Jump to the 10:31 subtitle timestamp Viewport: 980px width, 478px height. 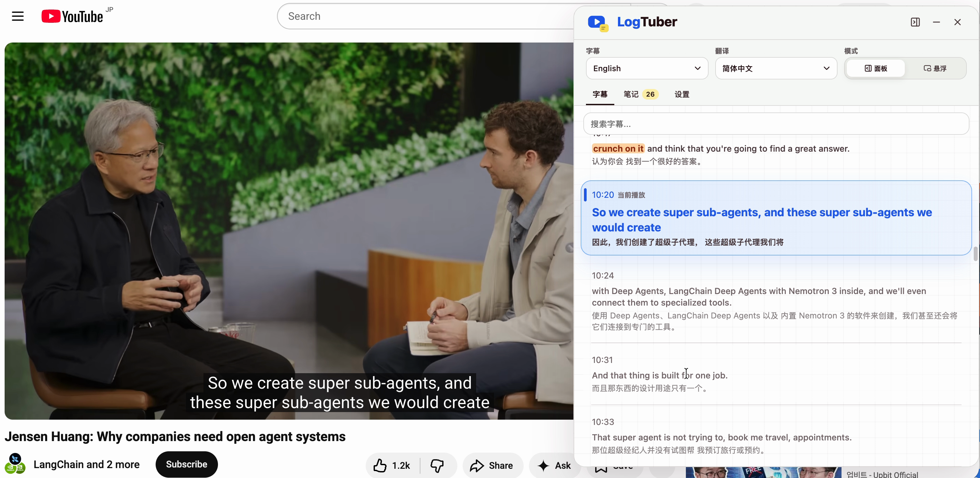[602, 360]
